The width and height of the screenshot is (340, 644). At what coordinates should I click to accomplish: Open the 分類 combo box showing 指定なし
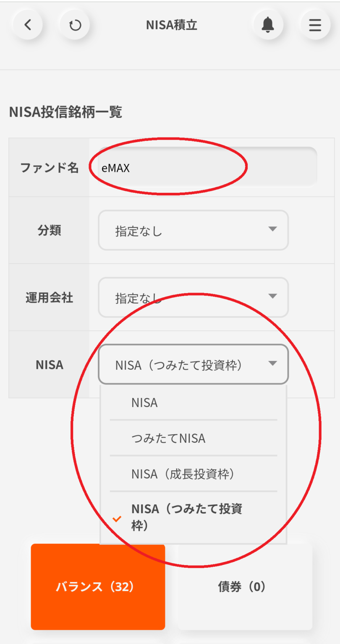(193, 230)
